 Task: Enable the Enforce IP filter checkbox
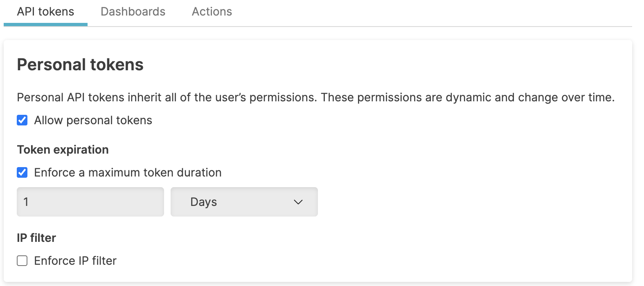tap(22, 261)
